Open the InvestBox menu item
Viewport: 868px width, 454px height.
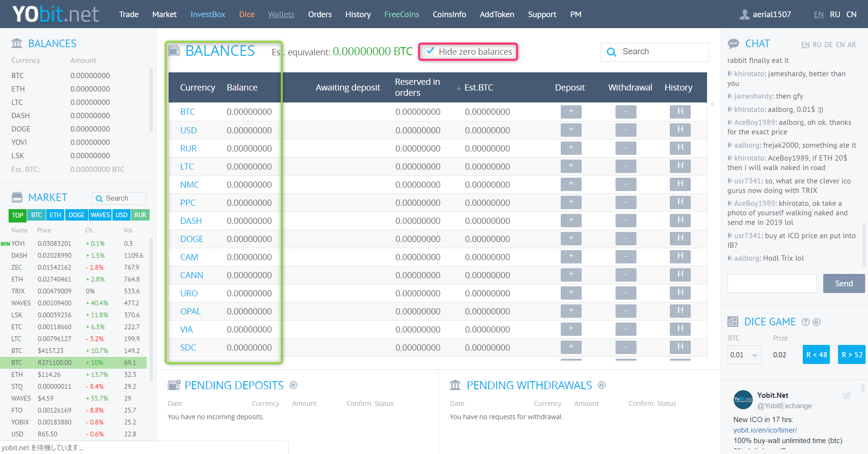pyautogui.click(x=208, y=14)
